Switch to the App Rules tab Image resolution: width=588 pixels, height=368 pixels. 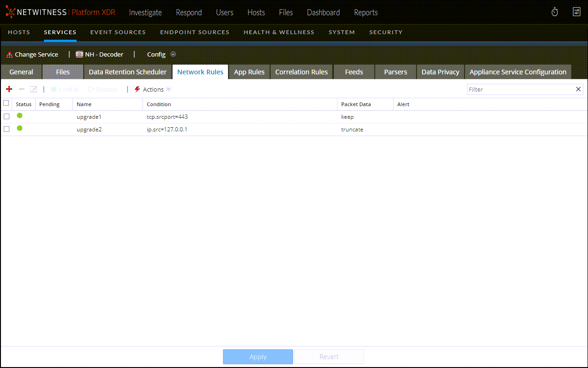pyautogui.click(x=249, y=72)
